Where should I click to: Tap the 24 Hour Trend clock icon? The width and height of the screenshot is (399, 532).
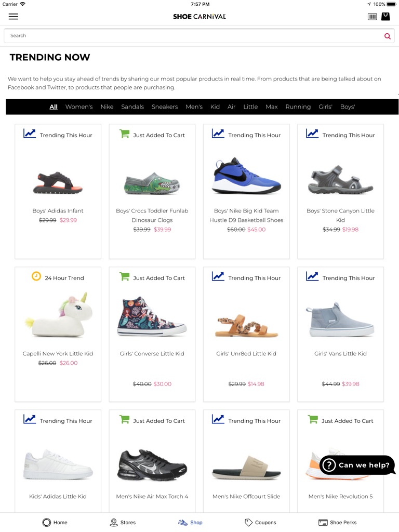36,276
